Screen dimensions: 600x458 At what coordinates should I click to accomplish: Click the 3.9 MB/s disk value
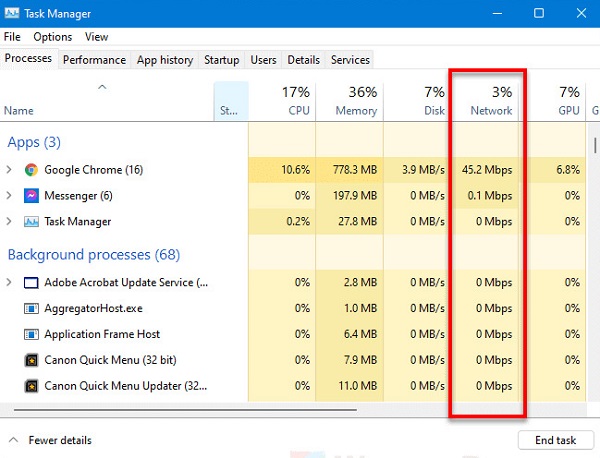[x=423, y=170]
